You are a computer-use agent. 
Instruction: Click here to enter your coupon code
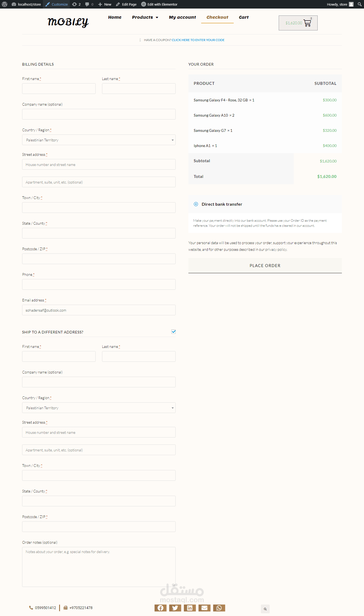click(x=198, y=40)
